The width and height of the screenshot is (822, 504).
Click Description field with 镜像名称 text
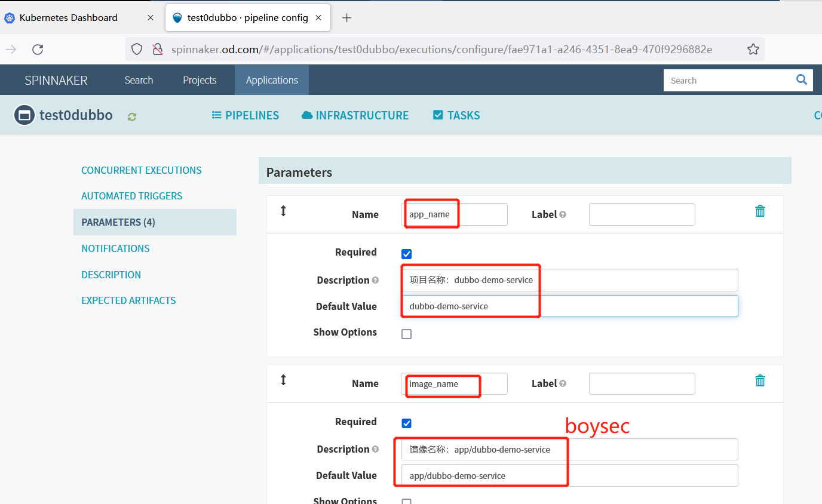(570, 450)
